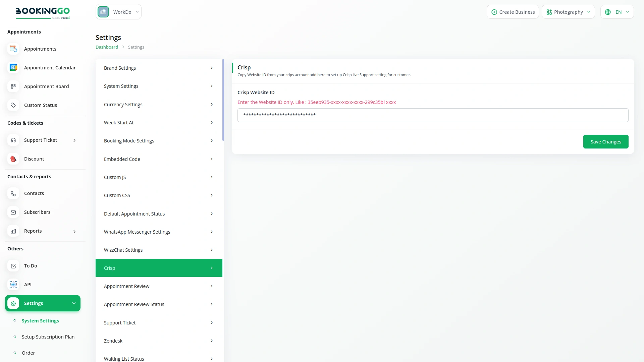
Task: Select Brand Settings in the settings list
Action: pyautogui.click(x=159, y=68)
